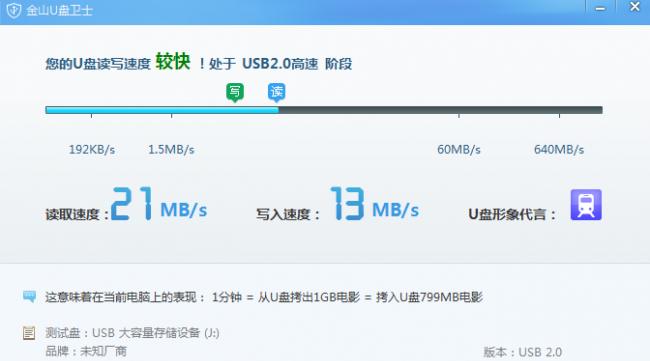The width and height of the screenshot is (650, 361).
Task: Click the 640MB/s scale label
Action: [559, 150]
